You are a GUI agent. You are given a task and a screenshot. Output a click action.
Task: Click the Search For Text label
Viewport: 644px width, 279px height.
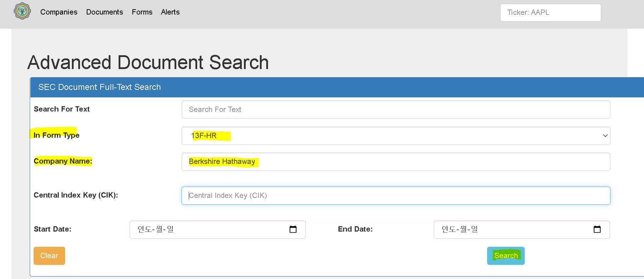[62, 109]
